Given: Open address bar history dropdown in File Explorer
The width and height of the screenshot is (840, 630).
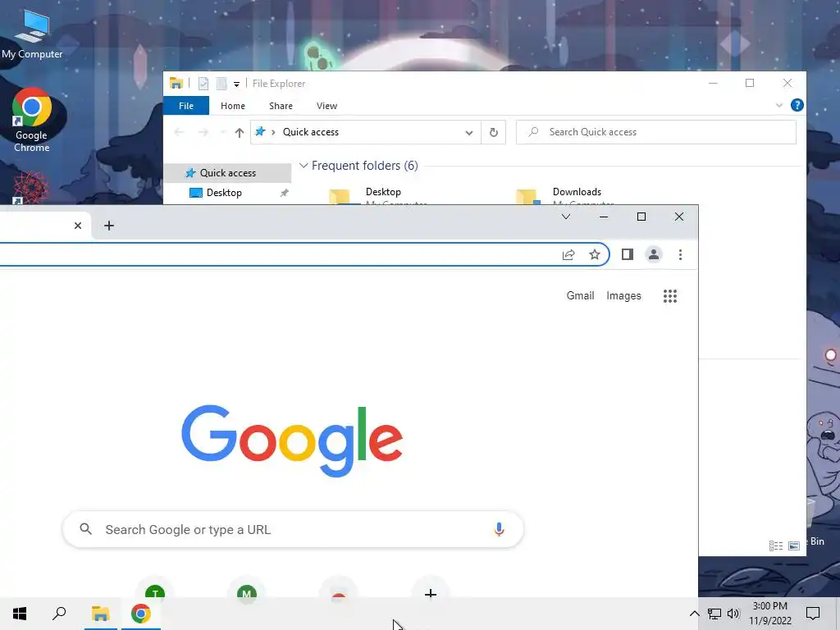Looking at the screenshot, I should (468, 132).
